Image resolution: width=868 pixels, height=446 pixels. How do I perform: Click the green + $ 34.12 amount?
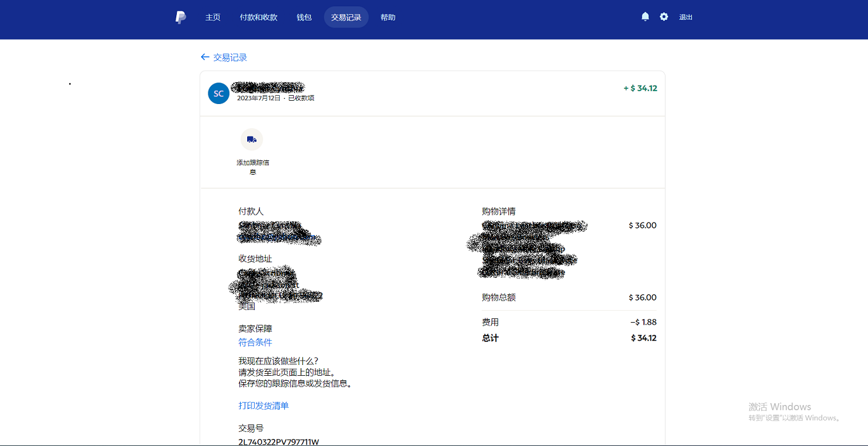click(640, 88)
